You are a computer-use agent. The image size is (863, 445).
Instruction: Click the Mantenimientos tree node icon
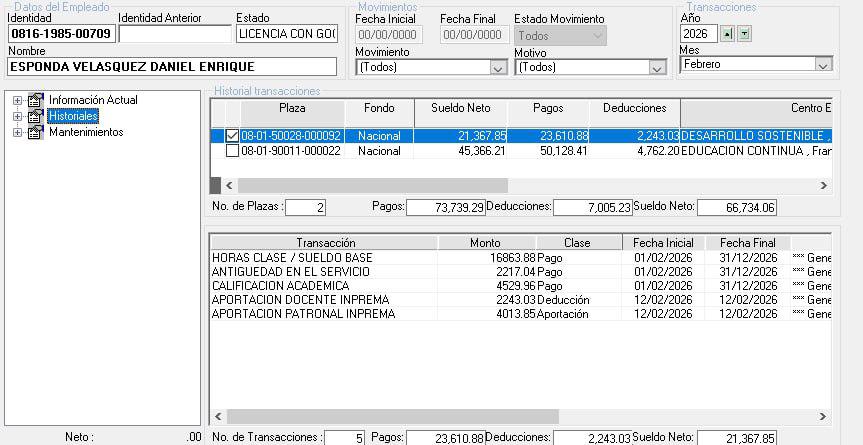[x=36, y=132]
